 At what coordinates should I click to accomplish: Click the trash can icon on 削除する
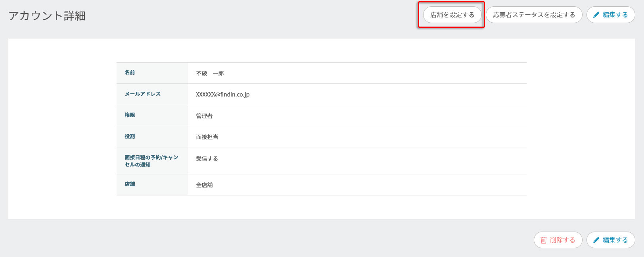543,240
